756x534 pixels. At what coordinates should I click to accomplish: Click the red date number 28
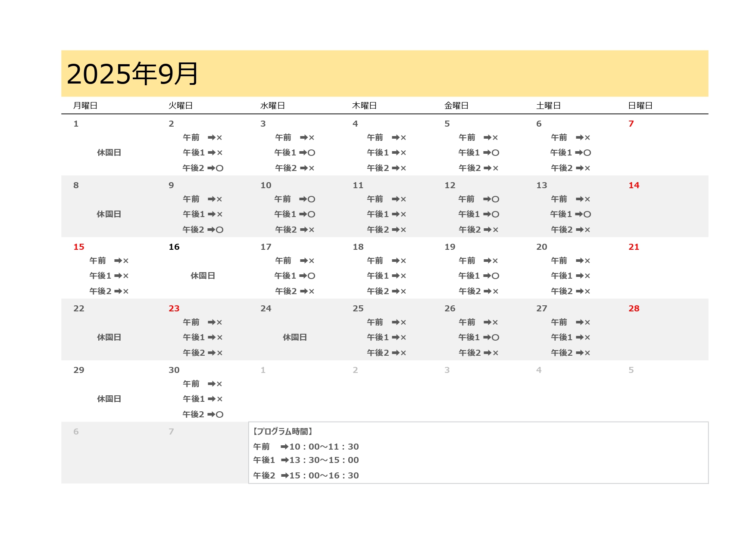tap(634, 308)
